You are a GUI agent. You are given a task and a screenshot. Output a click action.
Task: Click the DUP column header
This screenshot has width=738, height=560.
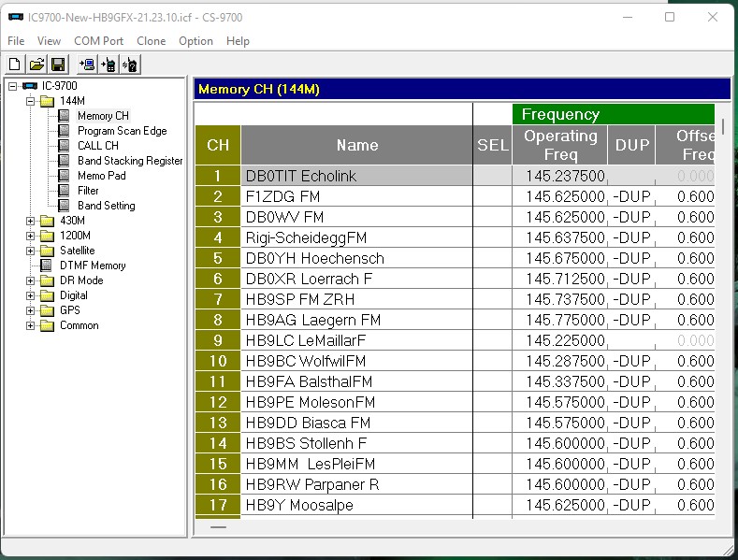click(x=631, y=145)
